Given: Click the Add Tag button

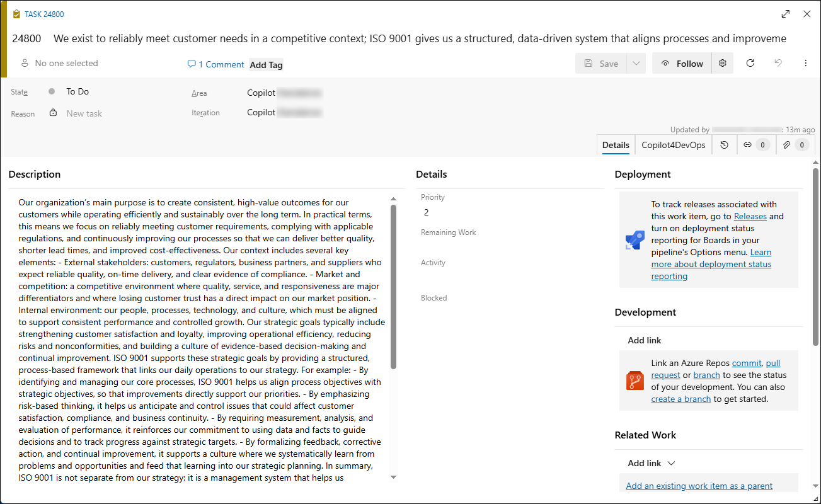Looking at the screenshot, I should coord(267,65).
